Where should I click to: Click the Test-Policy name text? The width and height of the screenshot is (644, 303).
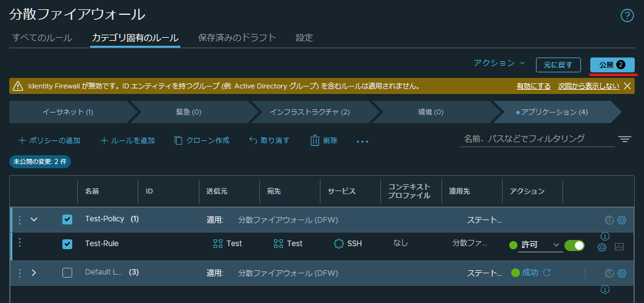pyautogui.click(x=105, y=219)
